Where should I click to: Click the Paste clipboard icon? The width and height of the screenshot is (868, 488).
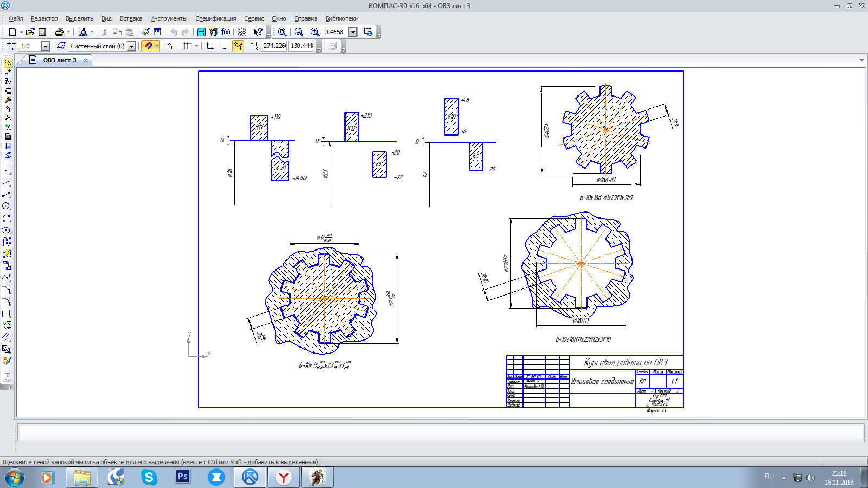pyautogui.click(x=129, y=32)
